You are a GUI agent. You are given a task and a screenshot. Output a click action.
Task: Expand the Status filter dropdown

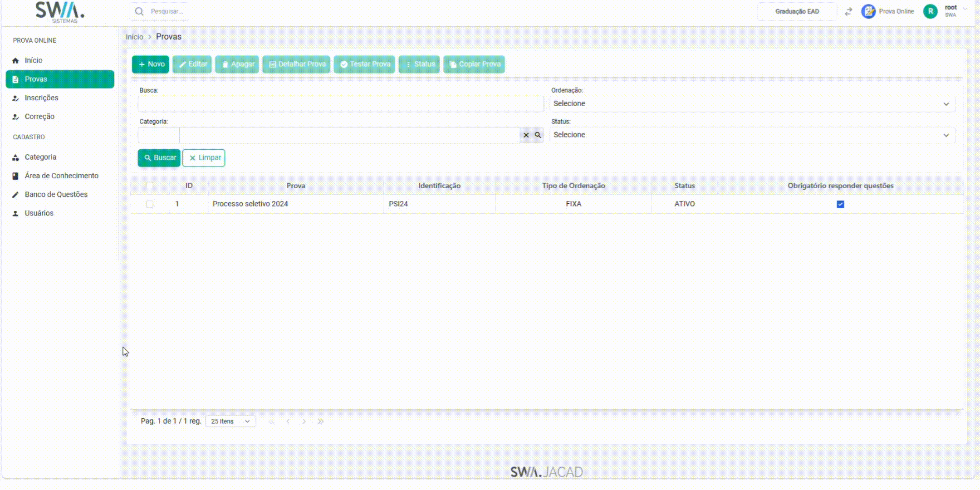pyautogui.click(x=752, y=135)
